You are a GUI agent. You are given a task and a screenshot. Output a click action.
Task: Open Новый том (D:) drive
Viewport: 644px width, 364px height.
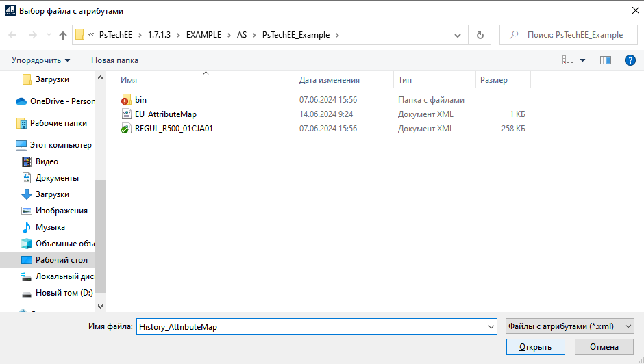64,293
